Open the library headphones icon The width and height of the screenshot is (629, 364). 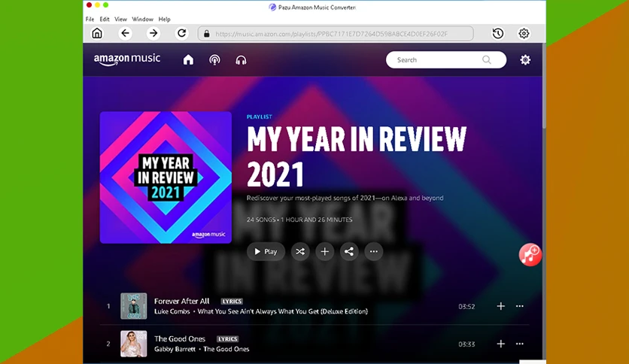point(241,60)
